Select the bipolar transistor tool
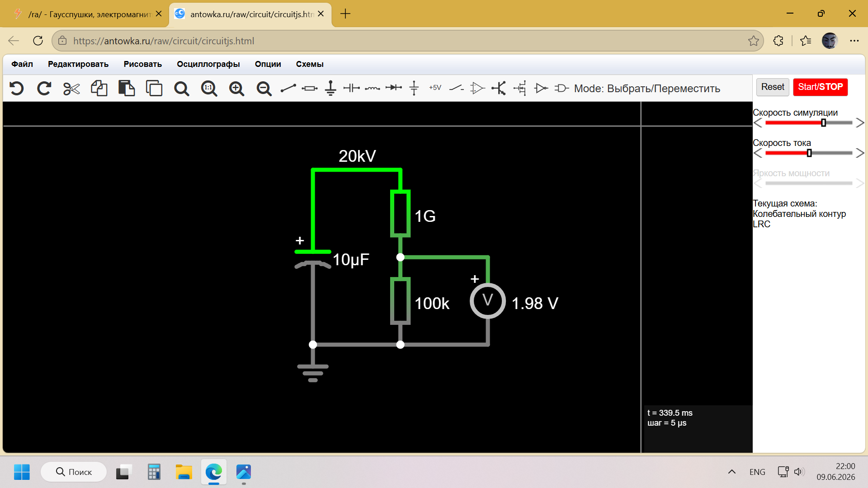Viewport: 868px width, 488px height. pyautogui.click(x=499, y=88)
